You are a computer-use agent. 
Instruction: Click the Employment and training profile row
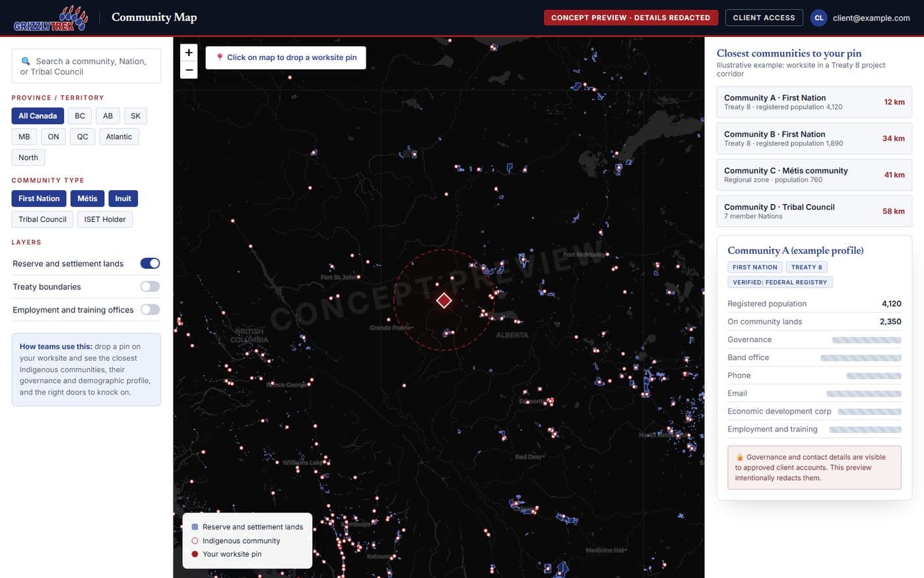(814, 429)
